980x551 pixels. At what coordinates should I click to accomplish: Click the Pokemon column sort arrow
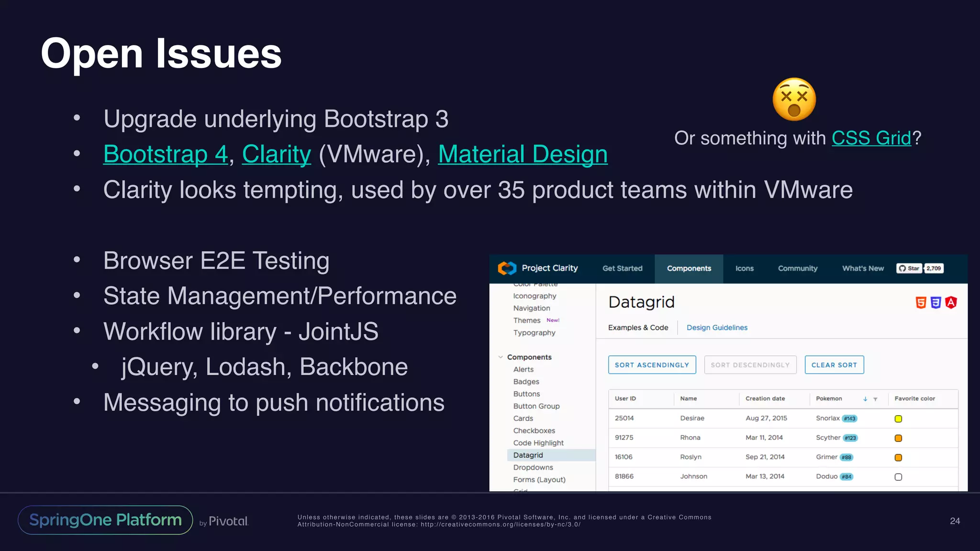click(865, 399)
